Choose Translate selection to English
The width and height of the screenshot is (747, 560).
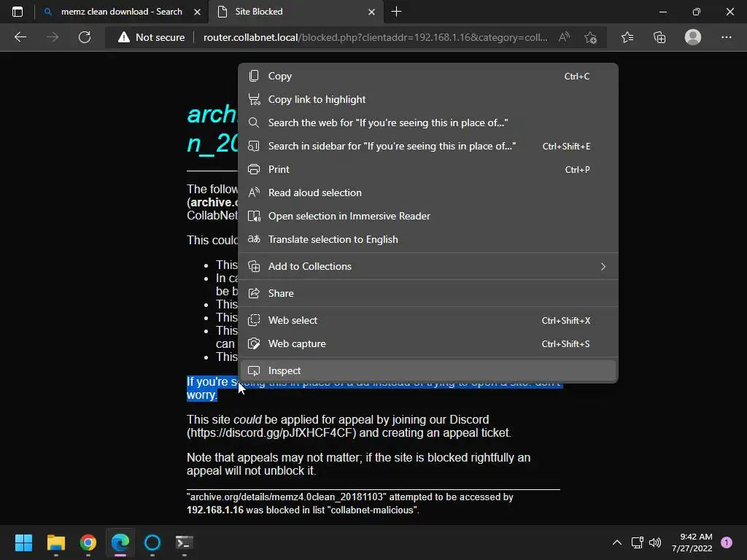pos(427,239)
